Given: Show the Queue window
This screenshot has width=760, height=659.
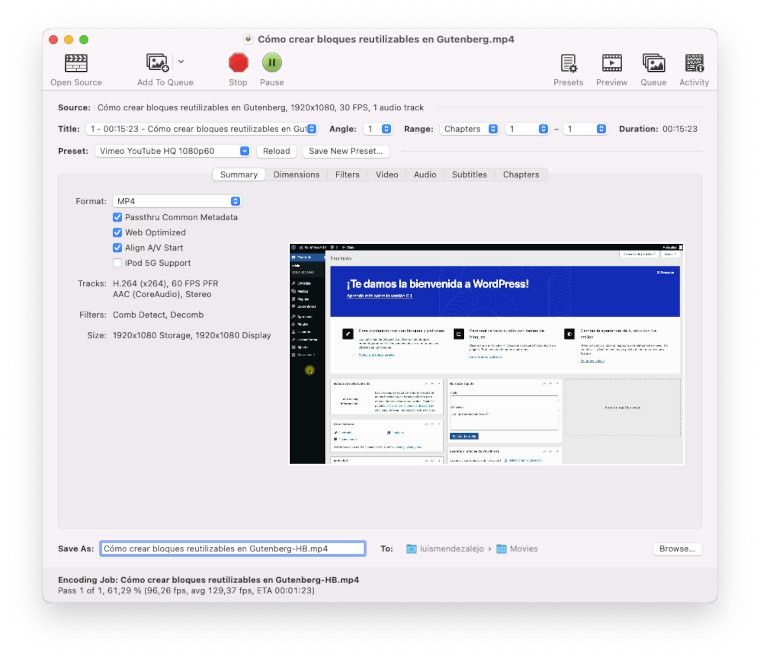Looking at the screenshot, I should pos(653,63).
